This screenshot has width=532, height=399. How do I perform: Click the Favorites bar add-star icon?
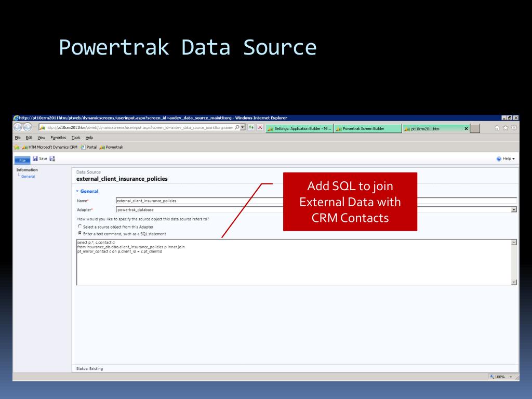tap(16, 147)
